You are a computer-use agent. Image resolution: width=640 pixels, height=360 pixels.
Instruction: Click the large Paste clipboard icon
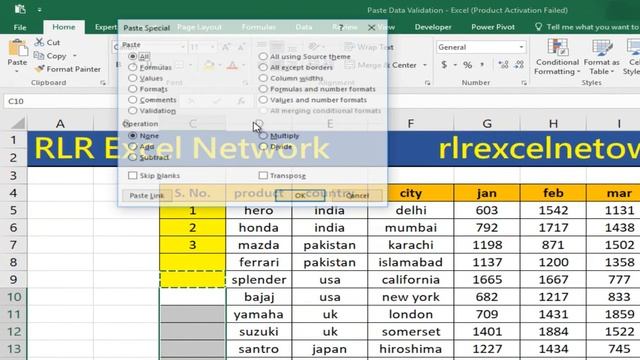(18, 48)
